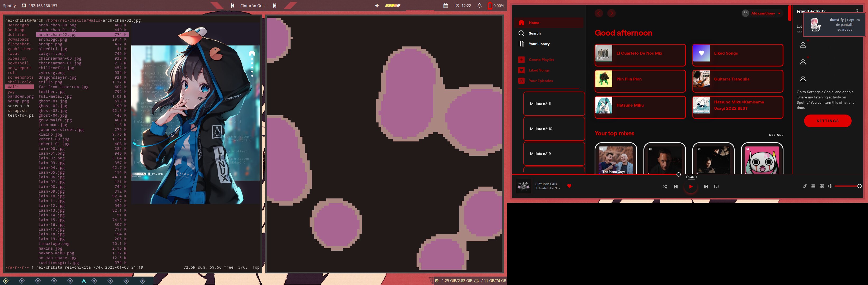This screenshot has width=868, height=285.
Task: Click the red SETTINGS button
Action: pyautogui.click(x=827, y=121)
